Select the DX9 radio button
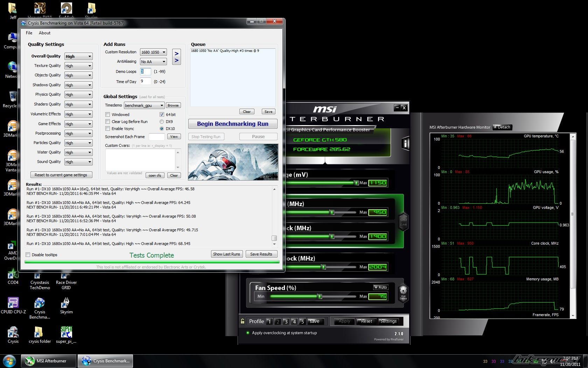 pyautogui.click(x=162, y=122)
